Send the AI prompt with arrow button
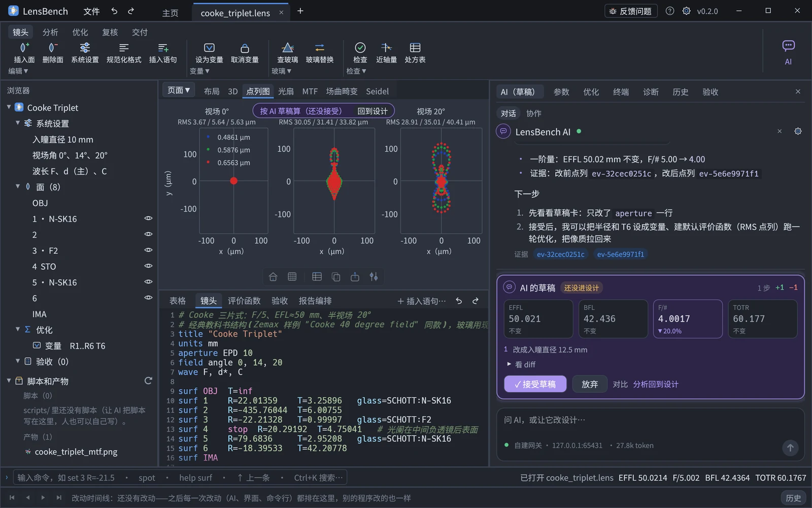Screen dimensions: 812x508 (790, 448)
